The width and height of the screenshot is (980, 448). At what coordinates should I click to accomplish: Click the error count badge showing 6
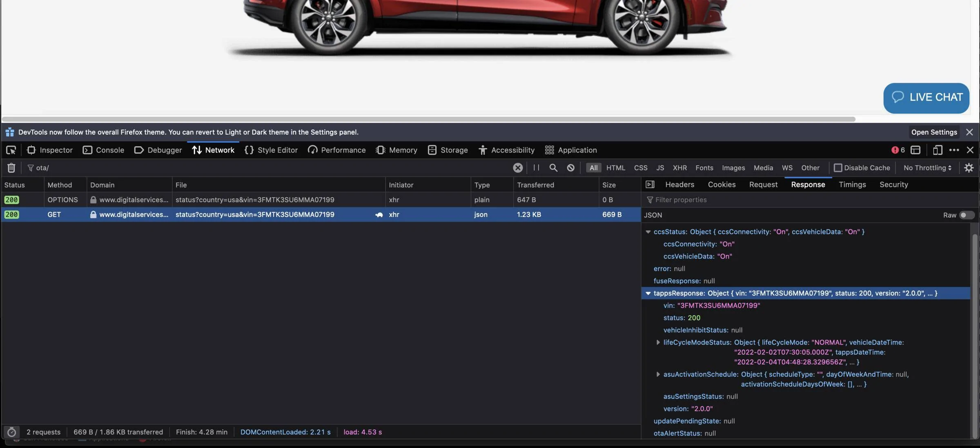click(x=898, y=150)
